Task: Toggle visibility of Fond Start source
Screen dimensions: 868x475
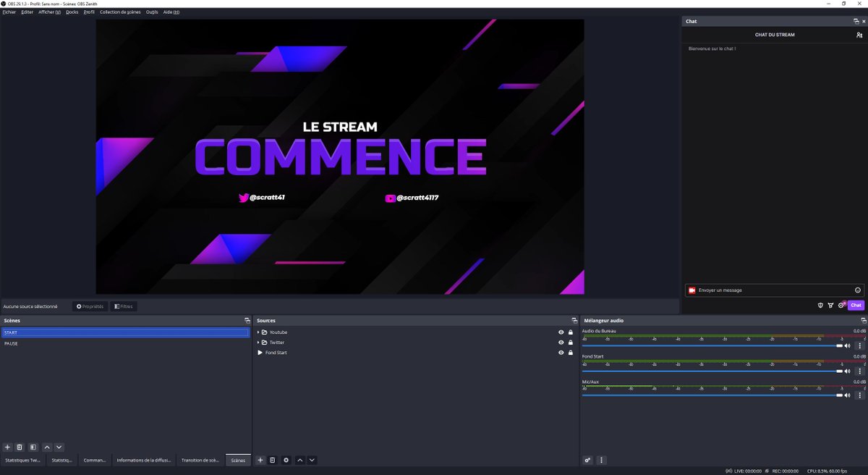Action: click(x=561, y=353)
